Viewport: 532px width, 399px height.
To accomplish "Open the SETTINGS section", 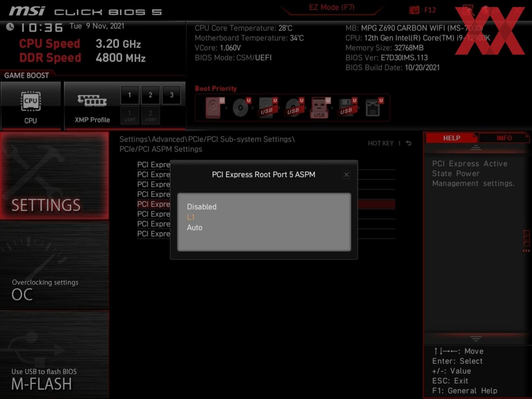I will point(54,176).
